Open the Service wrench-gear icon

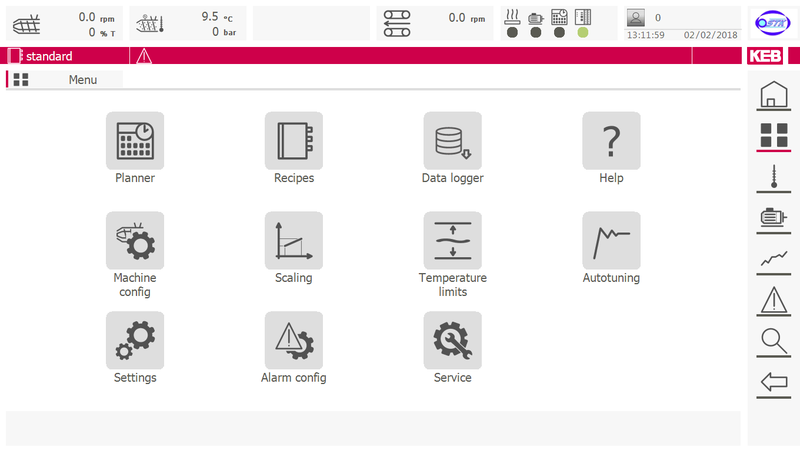(452, 341)
